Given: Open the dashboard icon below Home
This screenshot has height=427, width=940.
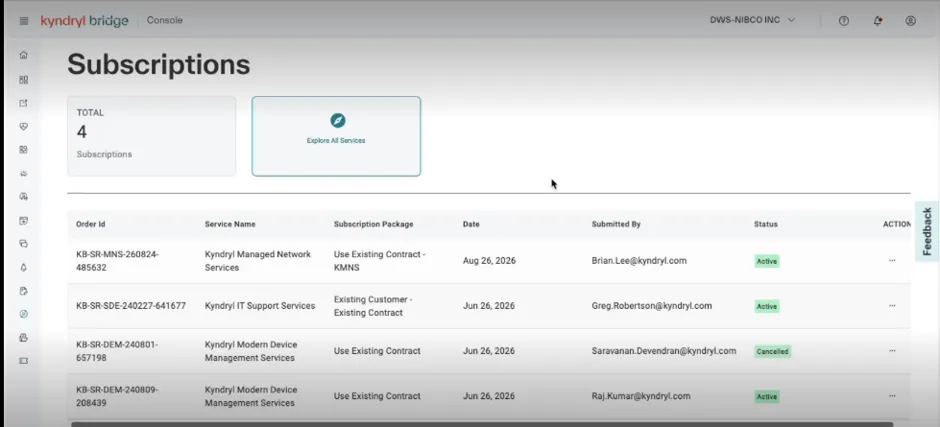Looking at the screenshot, I should point(23,79).
